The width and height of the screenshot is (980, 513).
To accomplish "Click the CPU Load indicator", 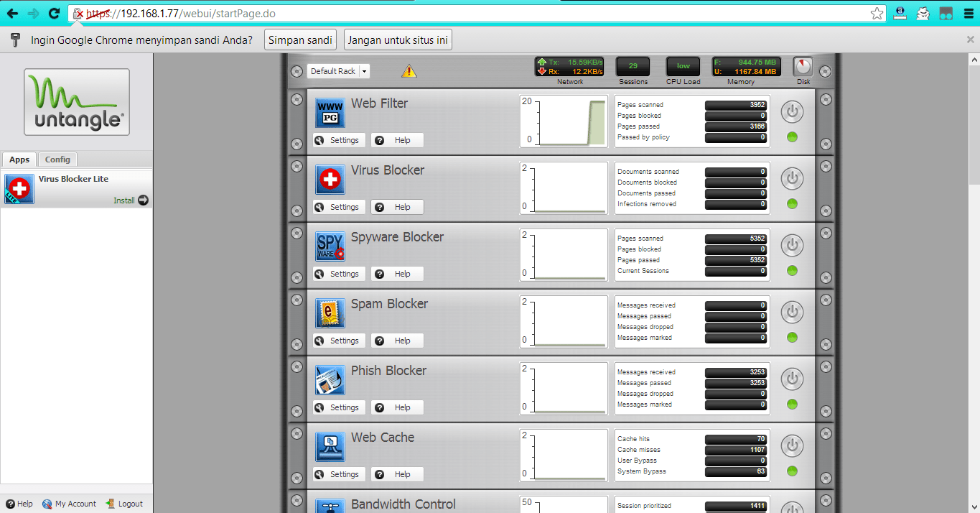I will click(683, 66).
